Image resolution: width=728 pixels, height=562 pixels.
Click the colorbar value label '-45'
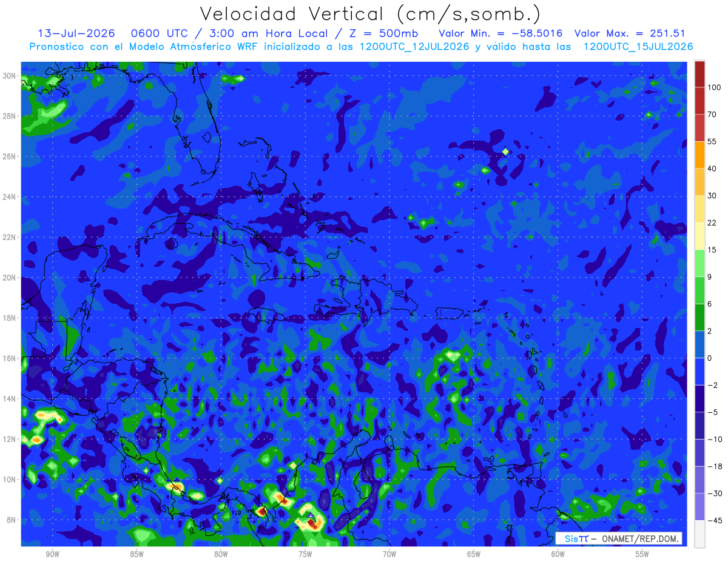coord(715,520)
